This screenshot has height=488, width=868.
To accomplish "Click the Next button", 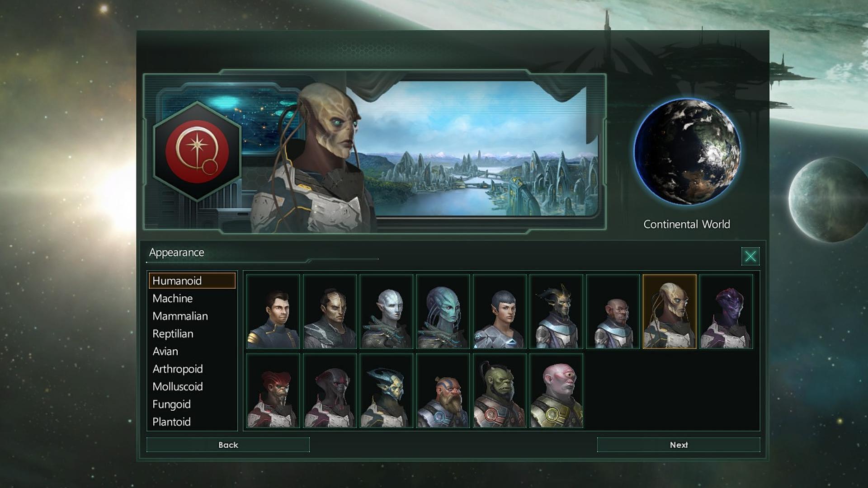I will 679,445.
